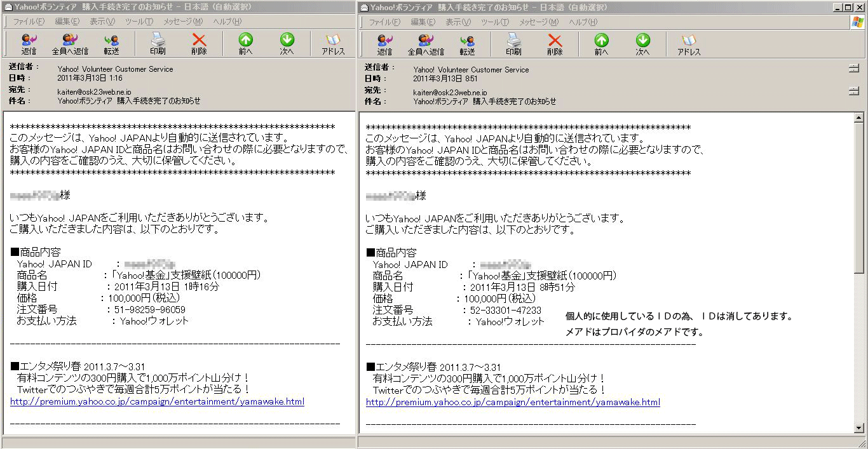The image size is (868, 449).
Task: Open yamawake.html campaign link in right window
Action: [513, 402]
